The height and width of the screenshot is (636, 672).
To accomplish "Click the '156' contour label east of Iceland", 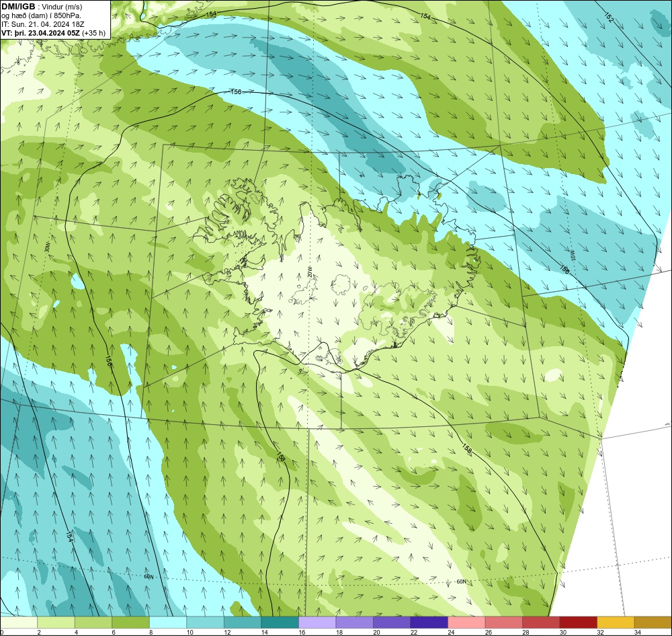I will click(x=564, y=269).
